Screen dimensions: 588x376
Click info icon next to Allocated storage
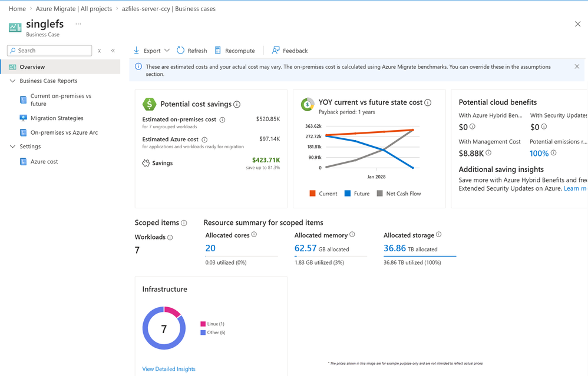coord(438,235)
